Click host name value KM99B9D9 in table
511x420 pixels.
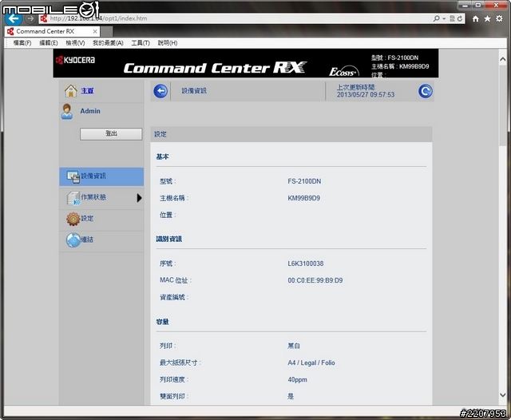point(303,198)
